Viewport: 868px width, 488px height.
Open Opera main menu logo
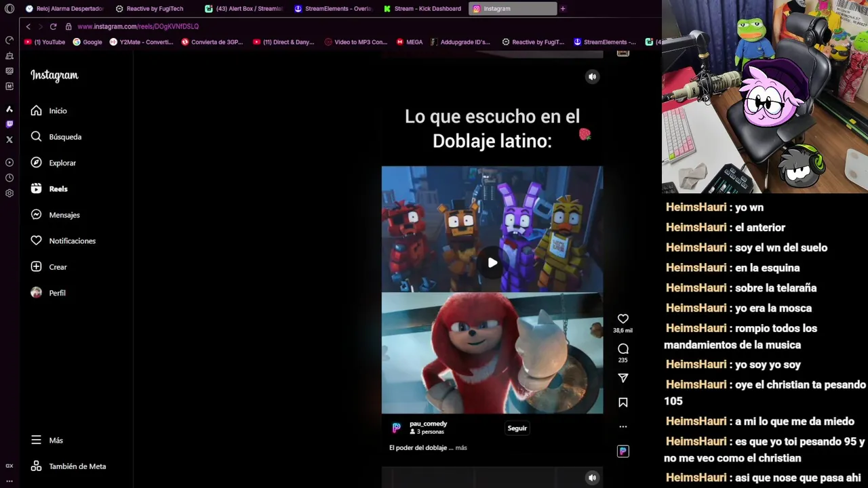(9, 9)
